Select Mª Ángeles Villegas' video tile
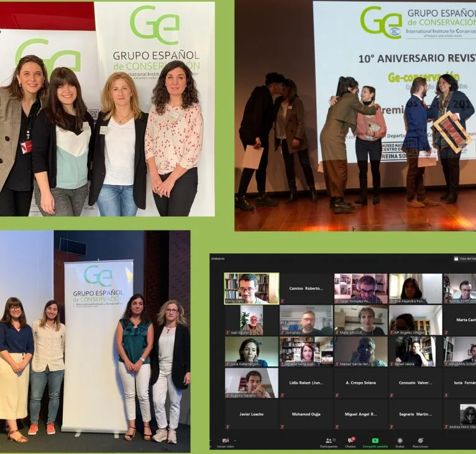Image resolution: width=476 pixels, height=454 pixels. 416,320
